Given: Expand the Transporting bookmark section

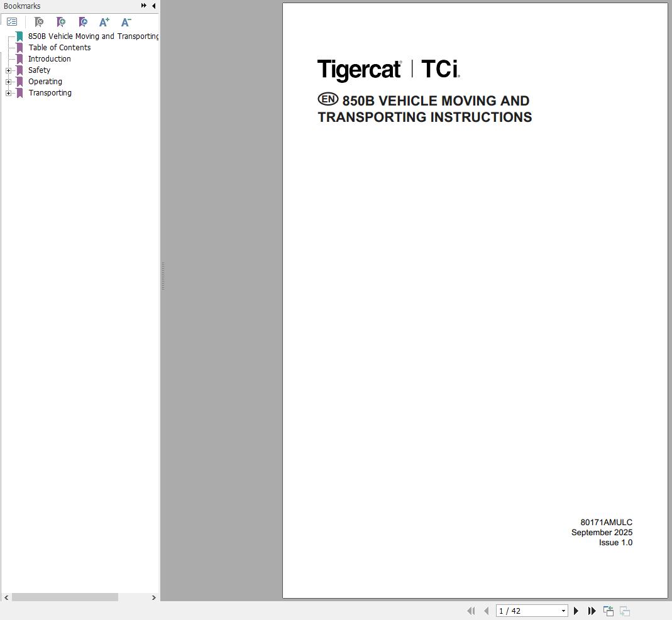Looking at the screenshot, I should 8,92.
